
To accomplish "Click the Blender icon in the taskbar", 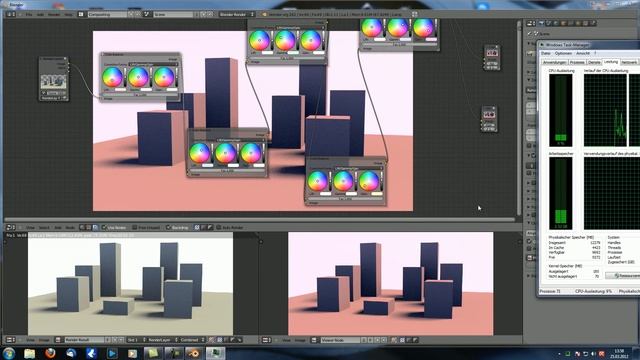I will click(x=194, y=353).
